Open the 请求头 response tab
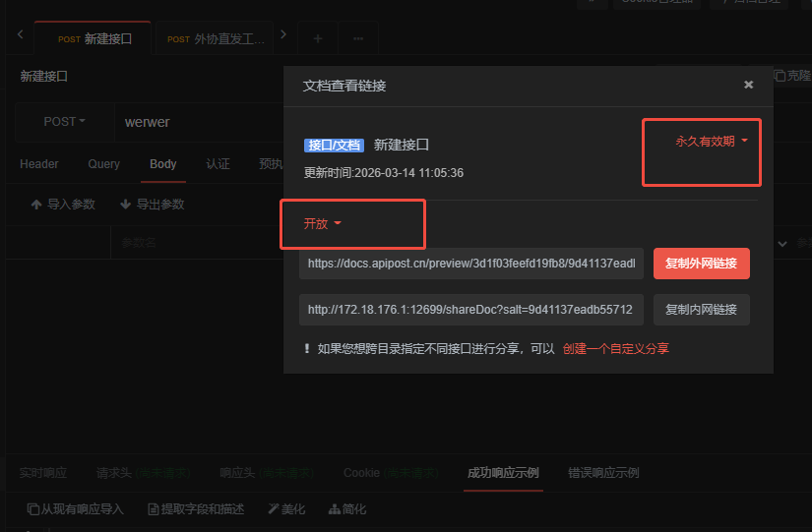Viewport: 812px width, 532px height. point(143,473)
